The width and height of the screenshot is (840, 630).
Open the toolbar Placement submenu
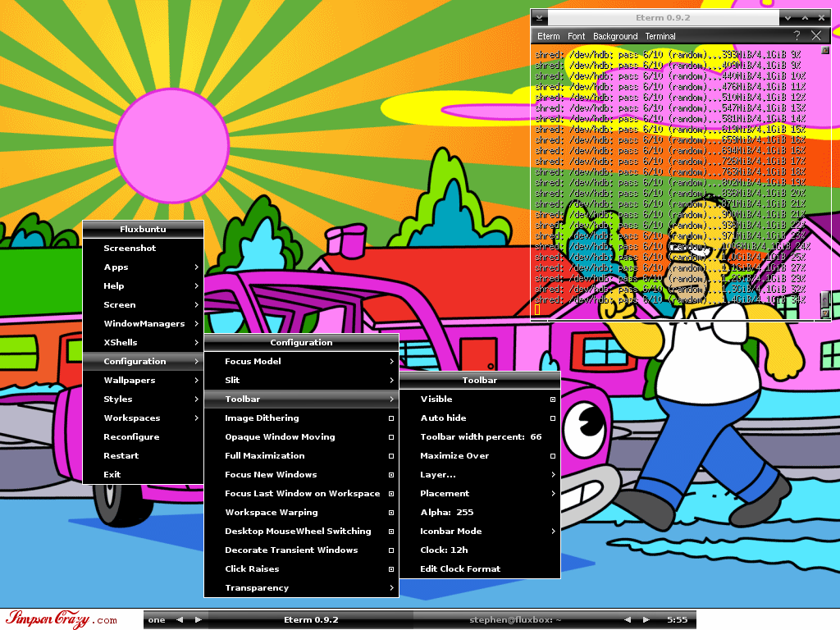479,493
